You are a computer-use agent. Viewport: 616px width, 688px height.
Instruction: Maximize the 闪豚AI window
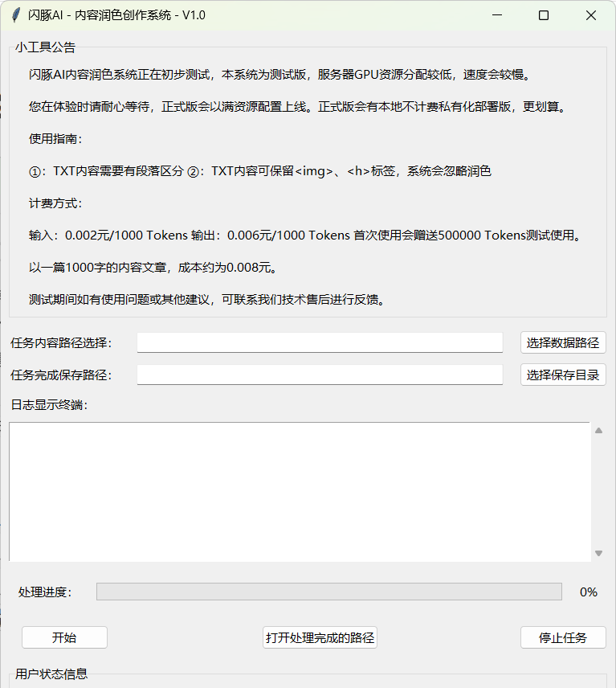[x=544, y=15]
